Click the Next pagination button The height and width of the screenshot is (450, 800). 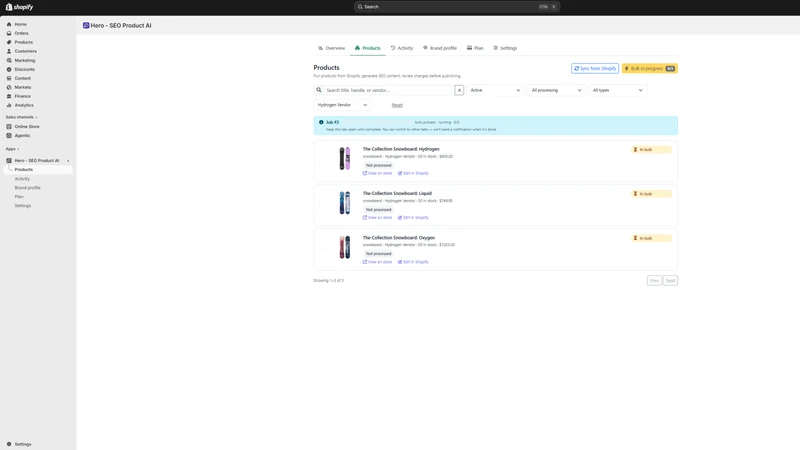pos(670,281)
